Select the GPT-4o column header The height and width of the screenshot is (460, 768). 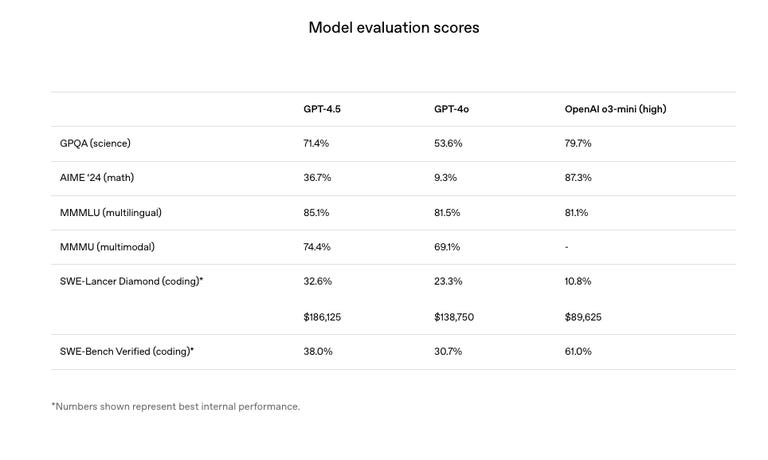(x=451, y=109)
